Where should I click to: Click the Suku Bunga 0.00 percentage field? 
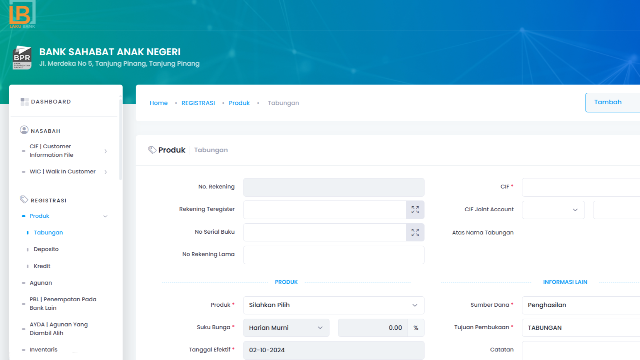coord(373,328)
